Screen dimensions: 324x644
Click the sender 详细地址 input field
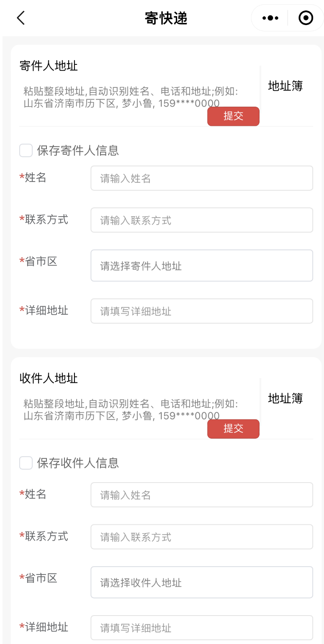tap(201, 311)
